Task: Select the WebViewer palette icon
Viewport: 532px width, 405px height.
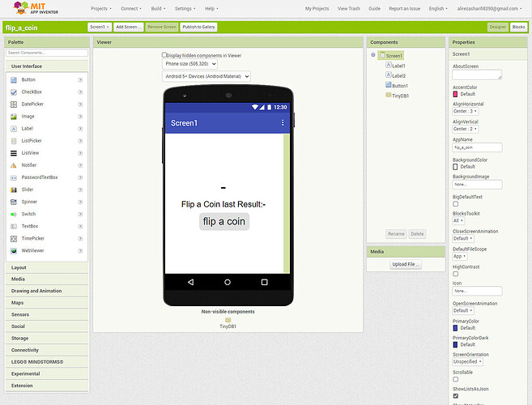Action: (14, 251)
